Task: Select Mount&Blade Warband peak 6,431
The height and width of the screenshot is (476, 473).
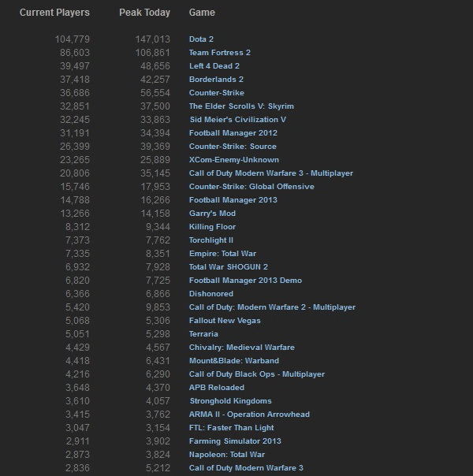Action: 158,361
